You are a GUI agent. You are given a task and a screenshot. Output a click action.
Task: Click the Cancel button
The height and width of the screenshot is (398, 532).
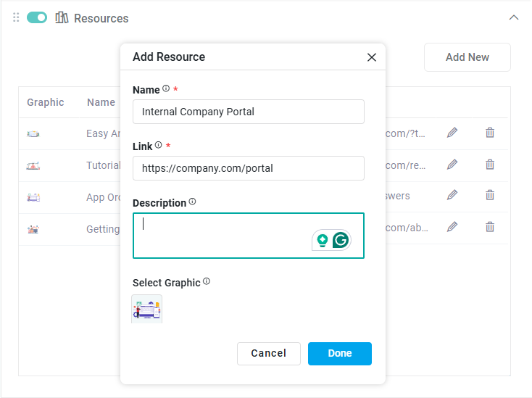pos(269,354)
